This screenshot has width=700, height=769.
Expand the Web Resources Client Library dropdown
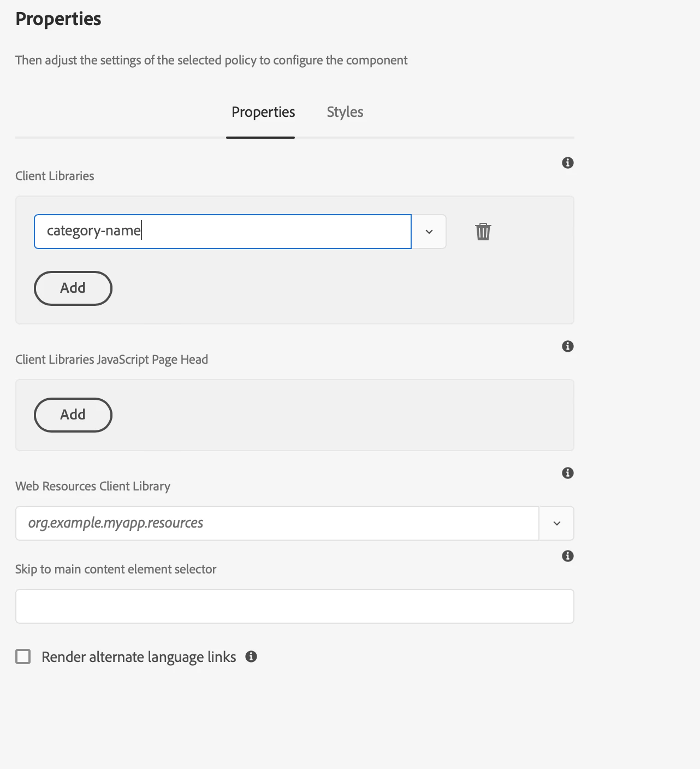pyautogui.click(x=557, y=523)
